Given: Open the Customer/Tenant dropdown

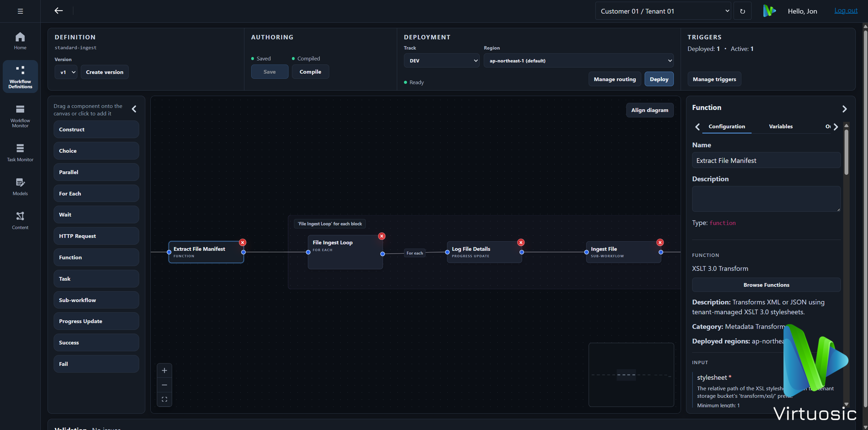Looking at the screenshot, I should pyautogui.click(x=663, y=11).
